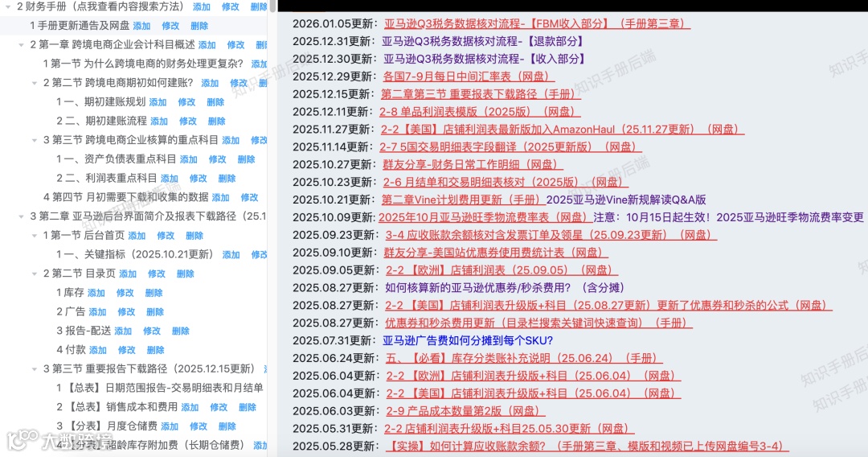The image size is (868, 457).
Task: Click 添加 next to 手册更新通告及网盘
Action: [x=141, y=26]
